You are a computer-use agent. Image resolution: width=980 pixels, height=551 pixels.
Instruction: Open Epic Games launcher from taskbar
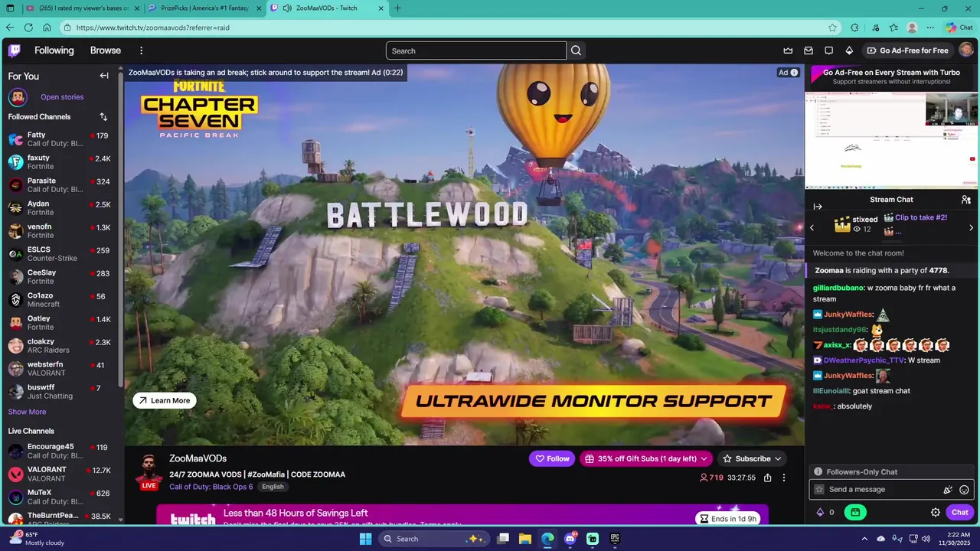coord(615,539)
